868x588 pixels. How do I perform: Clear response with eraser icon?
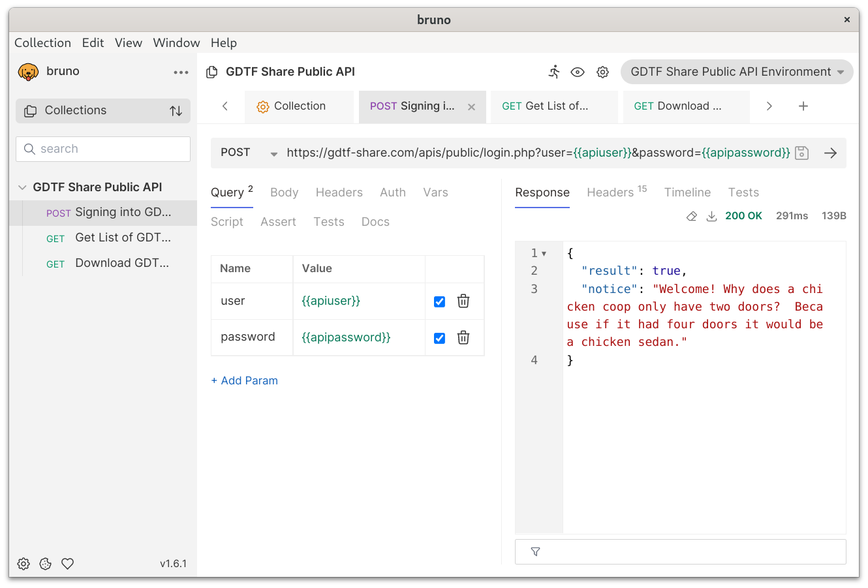692,216
